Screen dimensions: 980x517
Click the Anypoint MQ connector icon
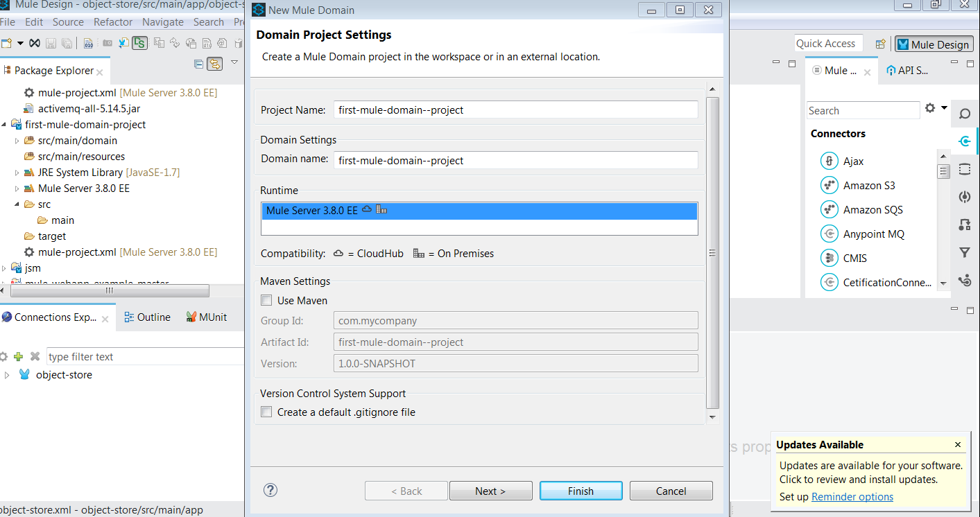829,234
